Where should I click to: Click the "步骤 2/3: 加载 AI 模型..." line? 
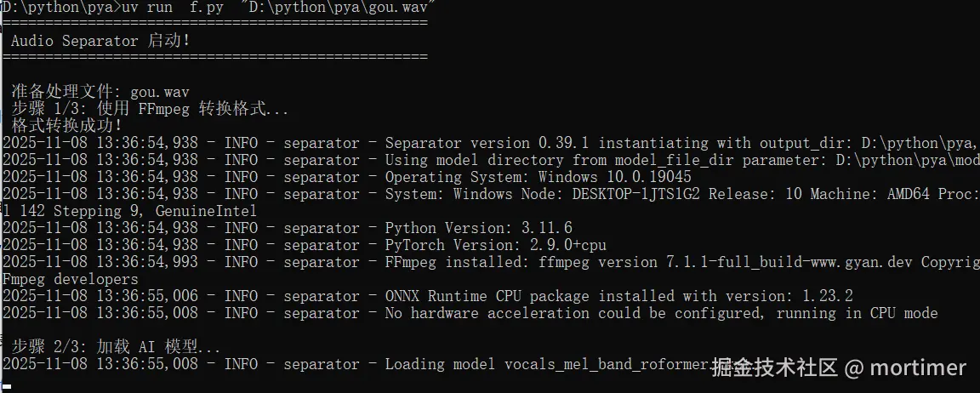click(x=116, y=347)
